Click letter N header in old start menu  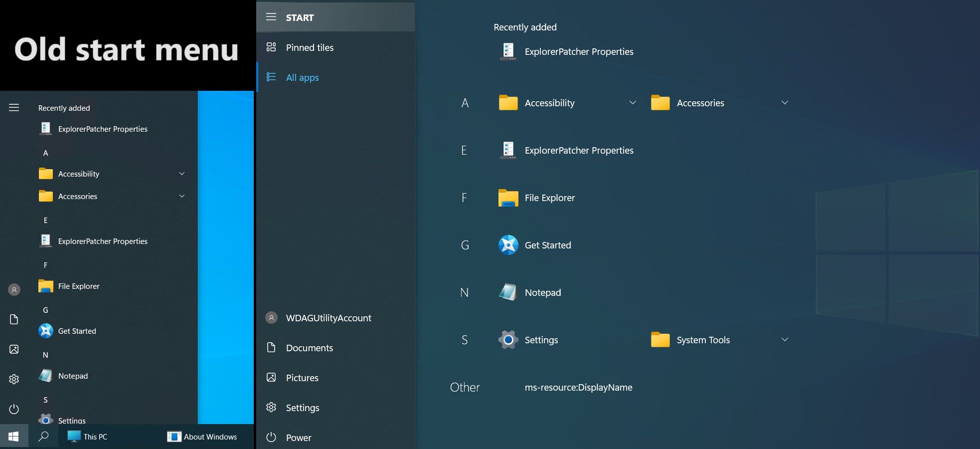tap(45, 355)
